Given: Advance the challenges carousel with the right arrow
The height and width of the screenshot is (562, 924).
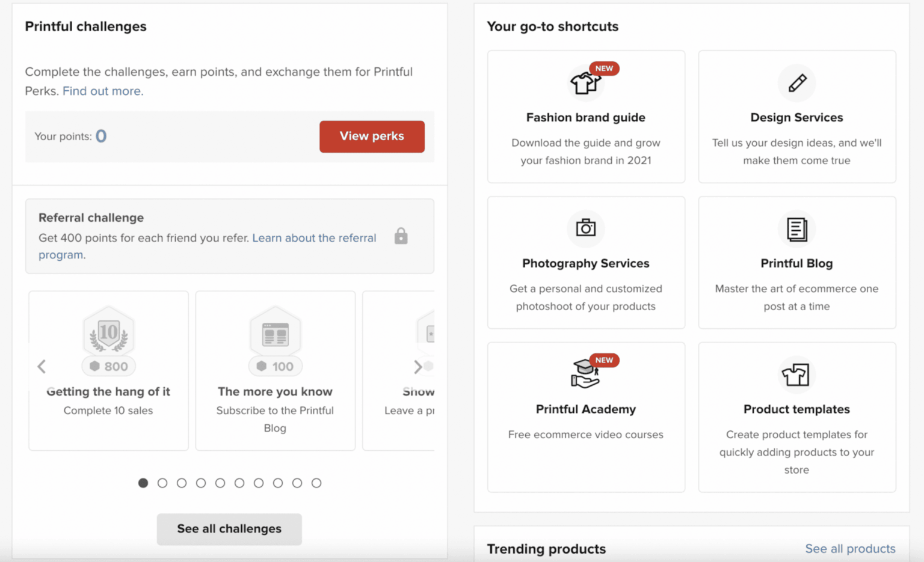Looking at the screenshot, I should click(417, 367).
